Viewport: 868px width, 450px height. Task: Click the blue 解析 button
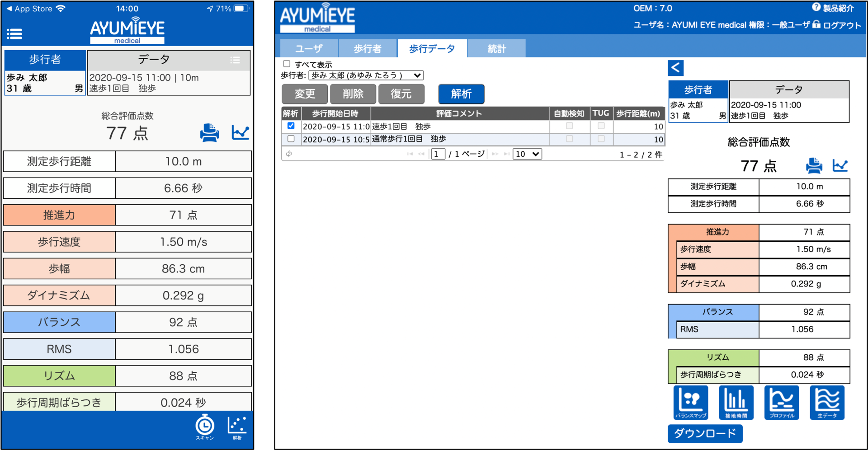[461, 94]
